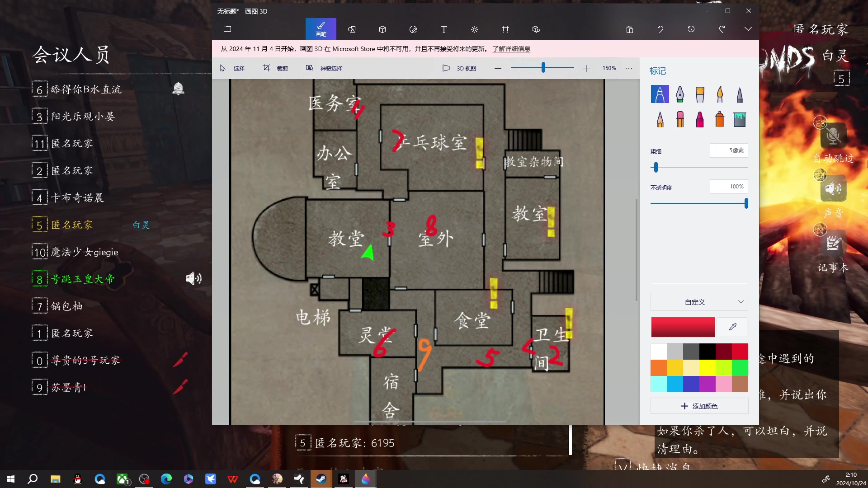Click the Redo arrow icon in toolbar
Image resolution: width=868 pixels, height=488 pixels.
click(x=722, y=28)
